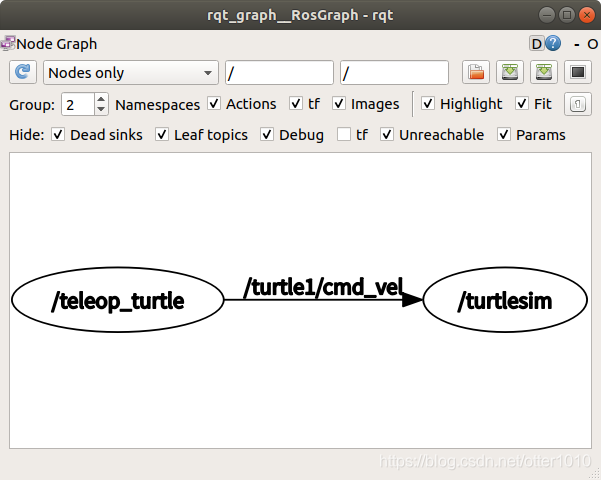Click the /turtle1/cmd_vel edge label
This screenshot has width=601, height=480.
click(x=323, y=288)
